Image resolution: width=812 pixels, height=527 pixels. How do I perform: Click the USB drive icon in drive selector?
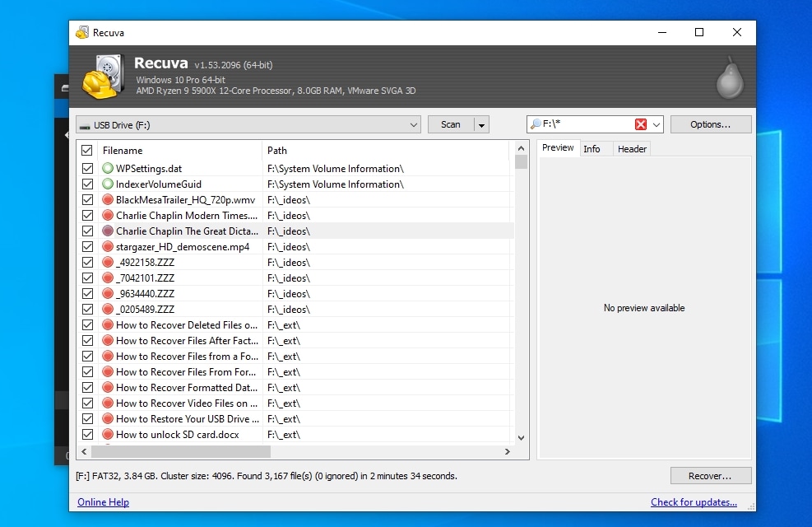pyautogui.click(x=85, y=126)
